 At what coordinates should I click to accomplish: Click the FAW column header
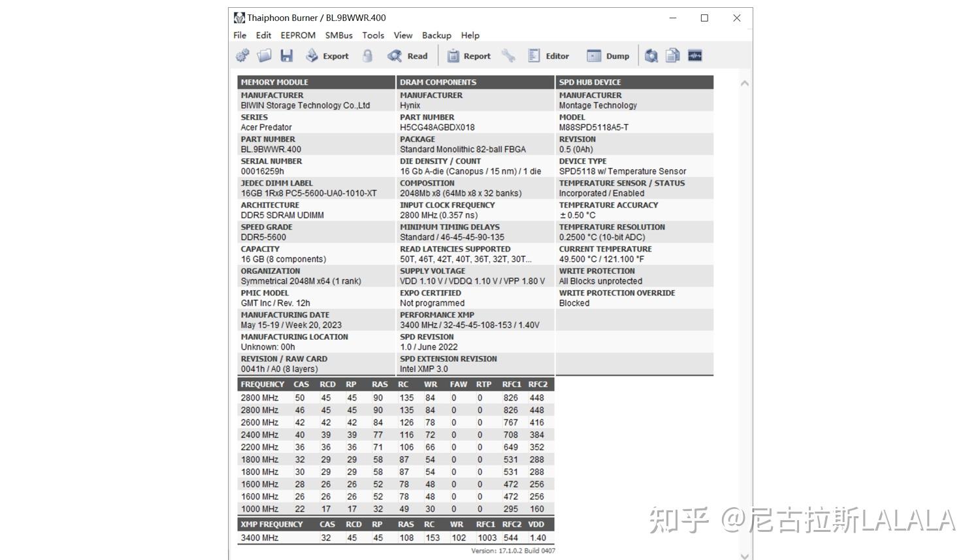click(x=458, y=384)
